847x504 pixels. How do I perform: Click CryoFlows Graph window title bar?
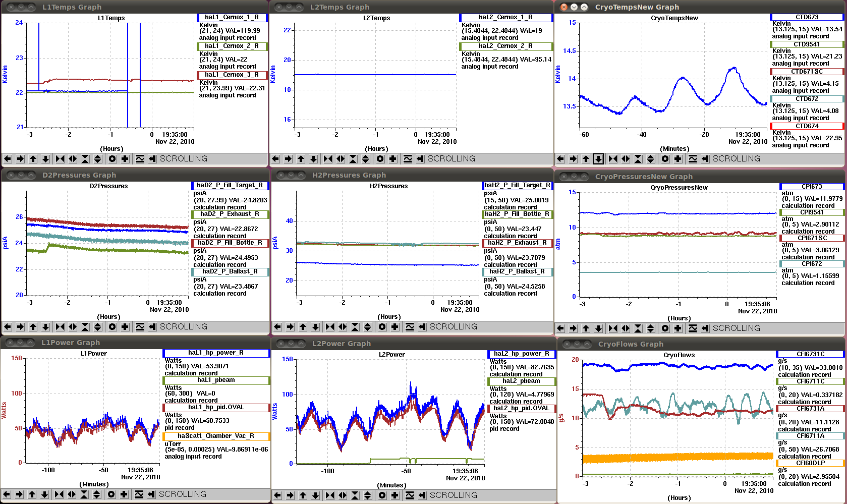(x=702, y=344)
